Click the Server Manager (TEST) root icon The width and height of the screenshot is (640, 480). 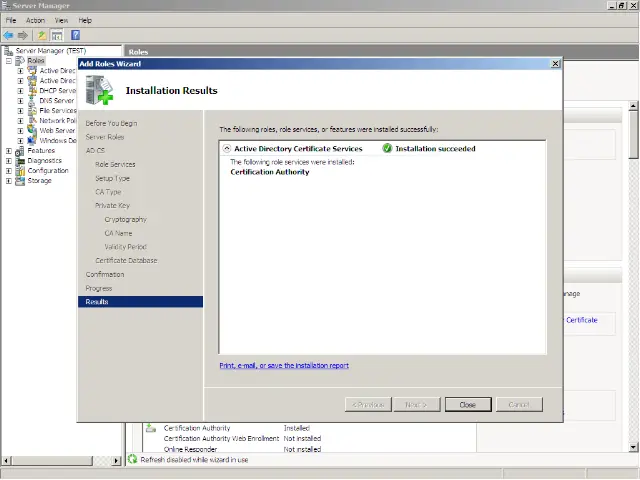click(8, 51)
